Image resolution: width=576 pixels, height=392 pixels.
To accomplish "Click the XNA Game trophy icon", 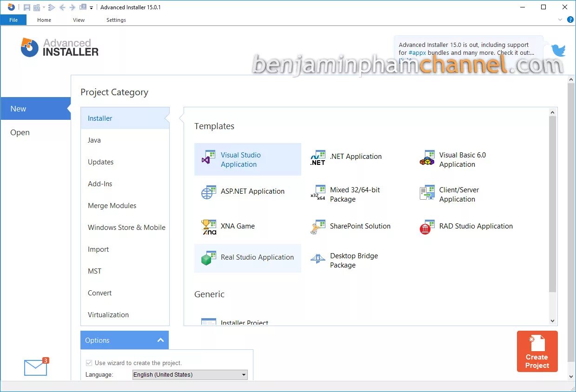I will click(209, 227).
